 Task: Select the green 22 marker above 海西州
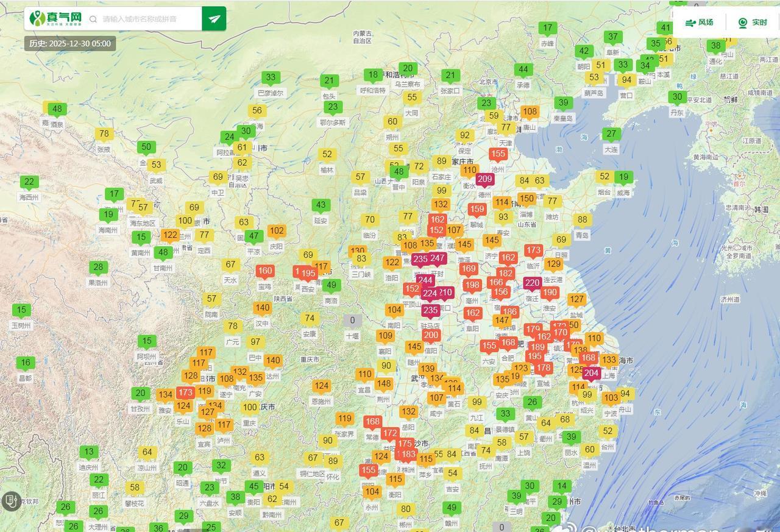tap(29, 182)
